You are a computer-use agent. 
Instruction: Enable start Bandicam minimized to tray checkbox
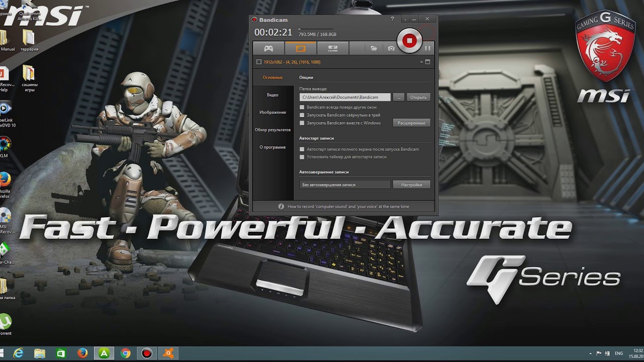click(302, 115)
